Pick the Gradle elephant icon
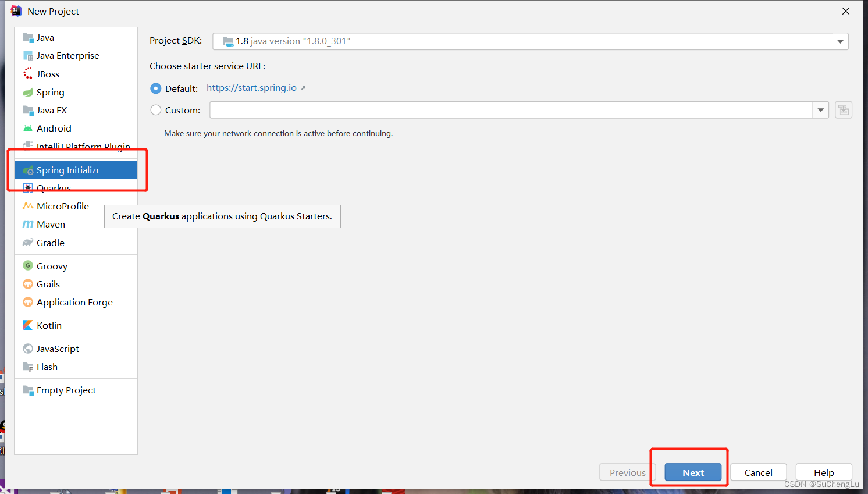 pyautogui.click(x=28, y=243)
